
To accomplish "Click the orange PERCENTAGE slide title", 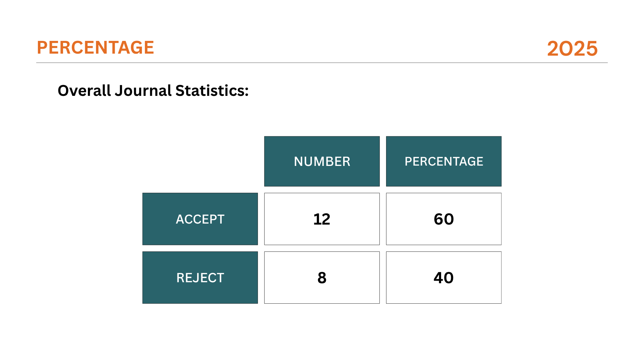I will coord(95,48).
